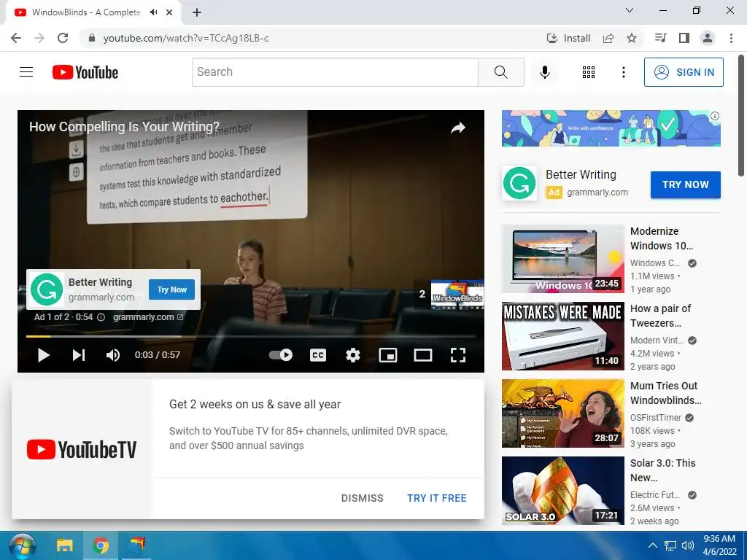Toggle closed captions (CC)
This screenshot has width=747, height=560.
click(318, 355)
